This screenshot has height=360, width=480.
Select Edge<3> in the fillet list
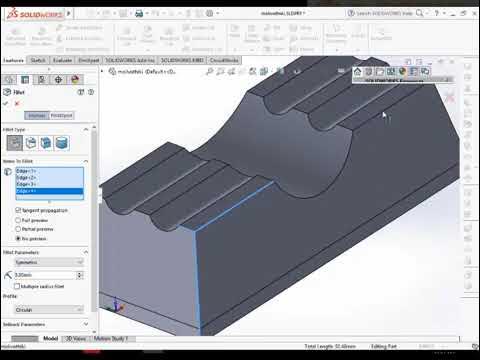pos(49,184)
